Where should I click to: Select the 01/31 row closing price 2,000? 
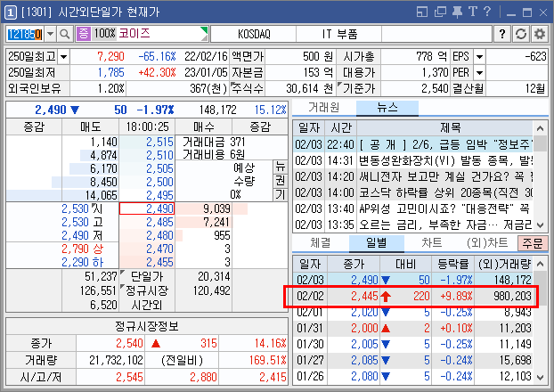(364, 328)
